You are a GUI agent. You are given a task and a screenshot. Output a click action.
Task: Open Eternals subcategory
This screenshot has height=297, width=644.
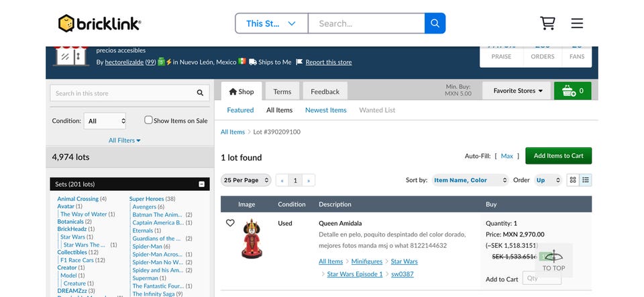coord(142,230)
